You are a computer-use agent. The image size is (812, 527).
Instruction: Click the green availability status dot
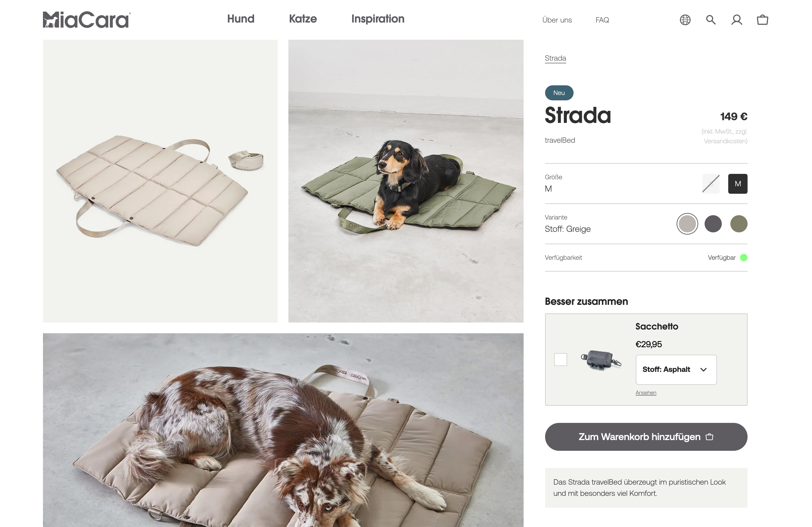click(744, 258)
